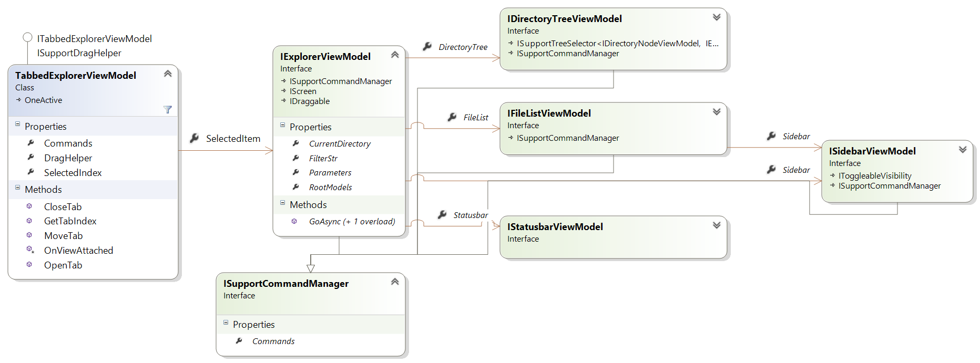
Task: Select the CurrentDirectory property
Action: (340, 143)
